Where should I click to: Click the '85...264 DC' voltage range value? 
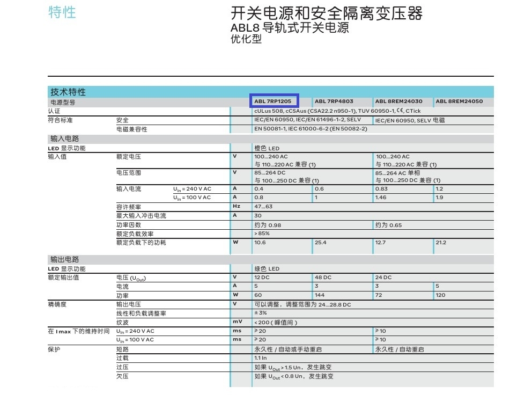[x=270, y=172]
